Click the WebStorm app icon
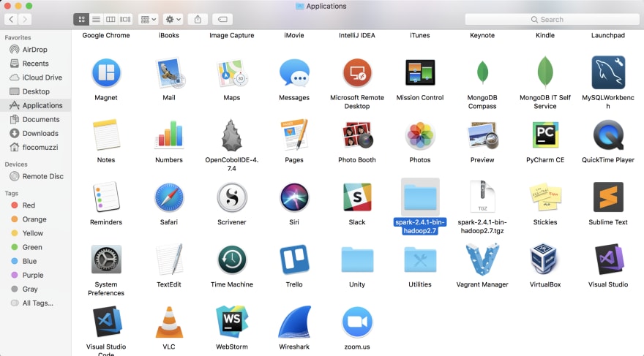The image size is (644, 356). tap(232, 322)
